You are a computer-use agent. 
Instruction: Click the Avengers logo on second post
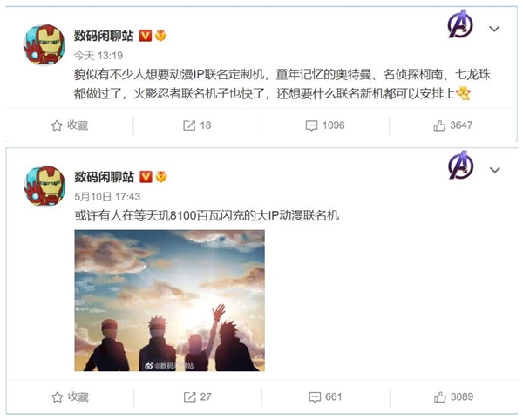point(460,166)
